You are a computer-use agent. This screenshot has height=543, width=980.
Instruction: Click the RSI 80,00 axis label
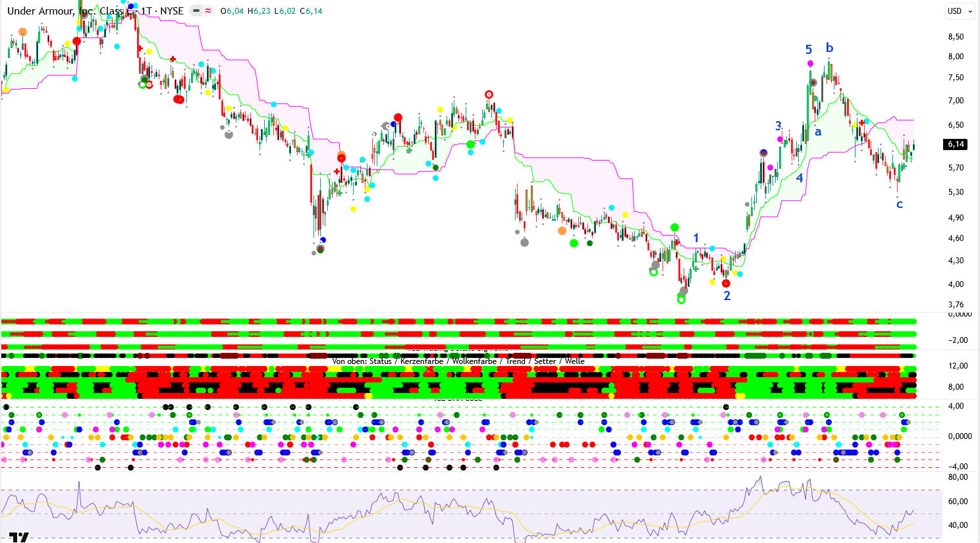point(958,477)
